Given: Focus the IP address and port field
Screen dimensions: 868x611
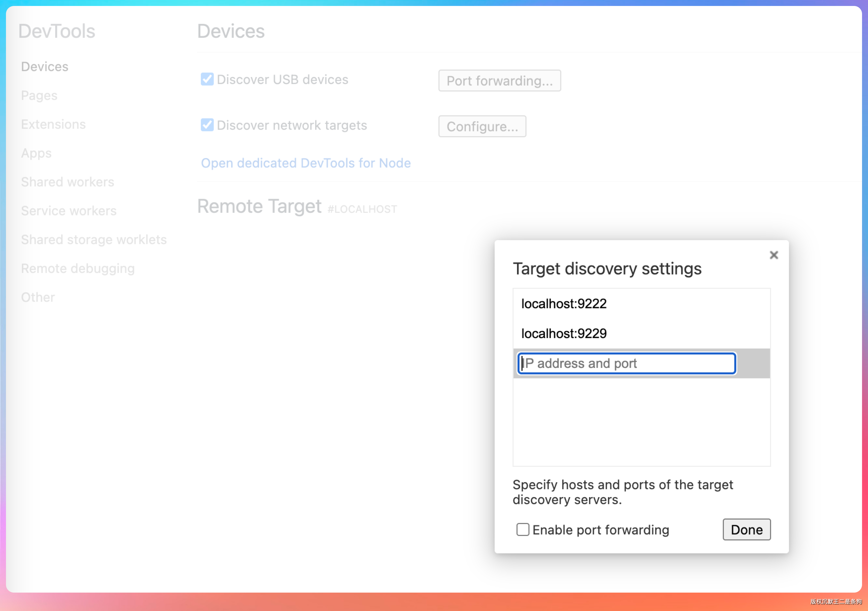Looking at the screenshot, I should coord(626,363).
